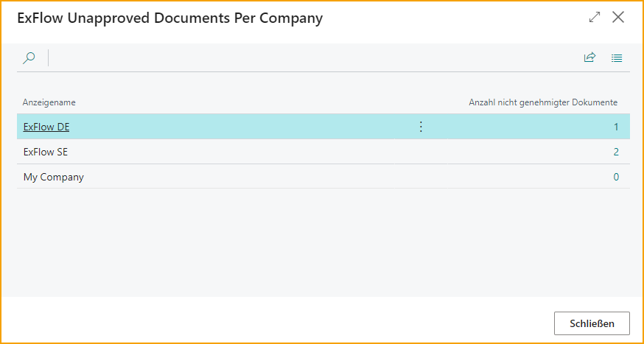This screenshot has height=344, width=644.
Task: Click blank middle area of My Company row
Action: pos(295,177)
